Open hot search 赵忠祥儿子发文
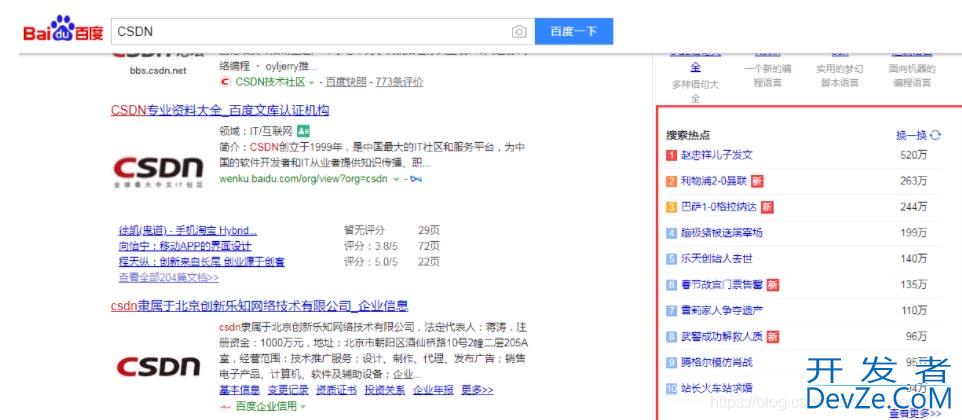Image resolution: width=962 pixels, height=420 pixels. click(717, 155)
